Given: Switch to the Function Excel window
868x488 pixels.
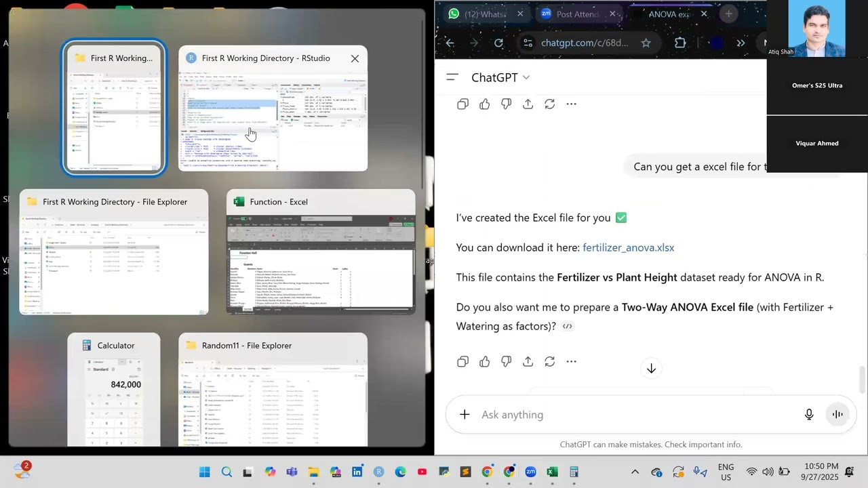Looking at the screenshot, I should click(x=321, y=252).
